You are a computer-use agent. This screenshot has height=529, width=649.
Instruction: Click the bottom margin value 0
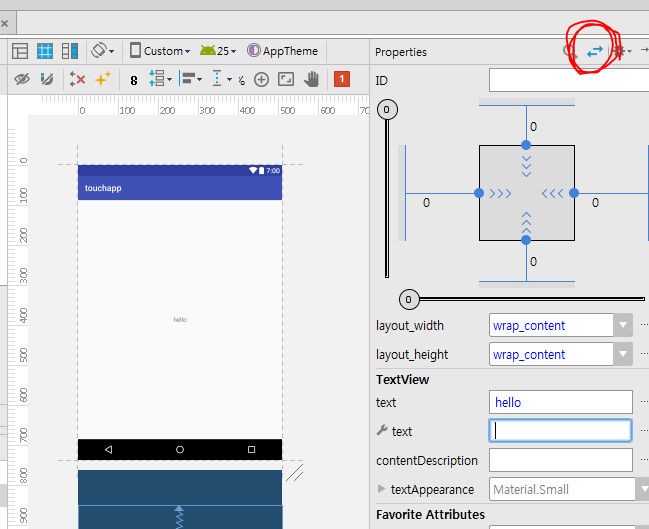click(x=534, y=262)
